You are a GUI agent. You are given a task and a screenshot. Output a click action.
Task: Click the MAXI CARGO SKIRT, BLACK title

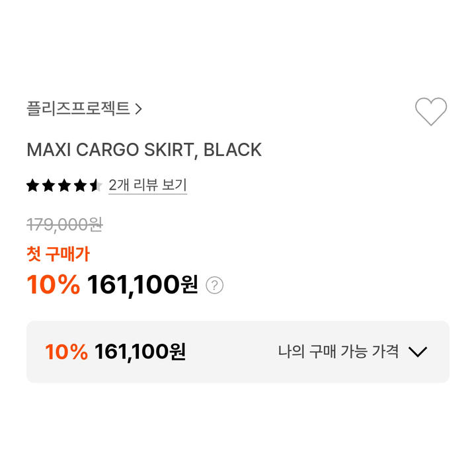point(144,149)
